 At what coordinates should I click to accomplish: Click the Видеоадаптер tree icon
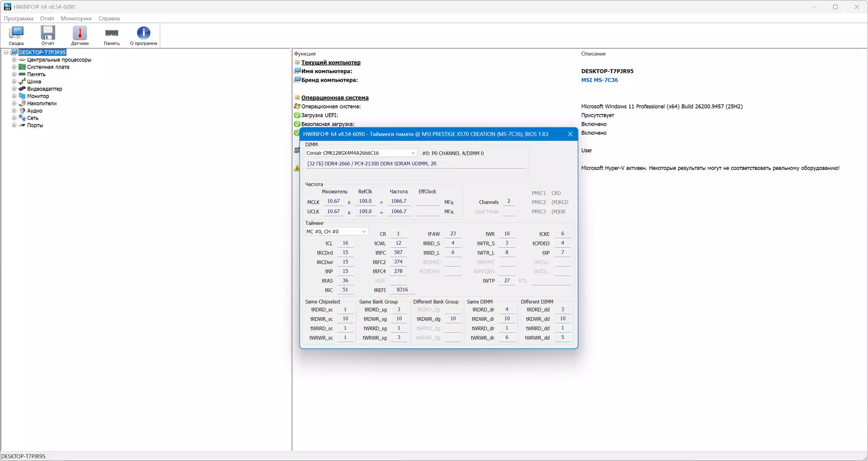(x=22, y=89)
